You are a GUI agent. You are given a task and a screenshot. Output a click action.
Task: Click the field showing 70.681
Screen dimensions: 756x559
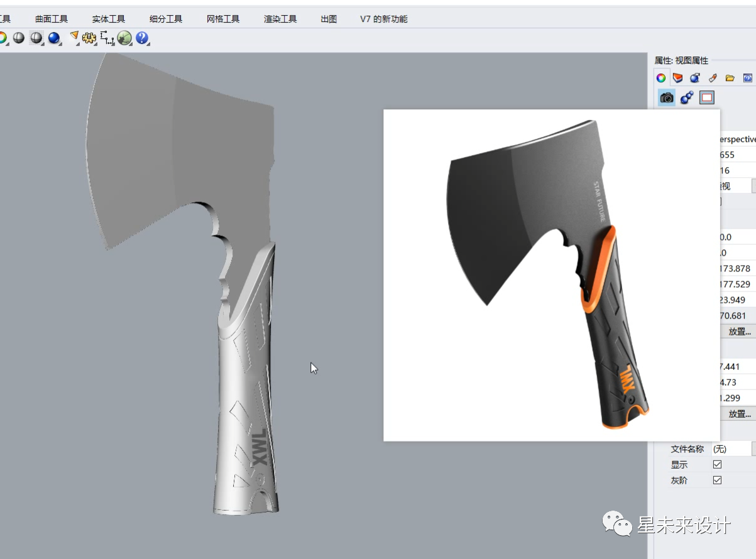[738, 315]
